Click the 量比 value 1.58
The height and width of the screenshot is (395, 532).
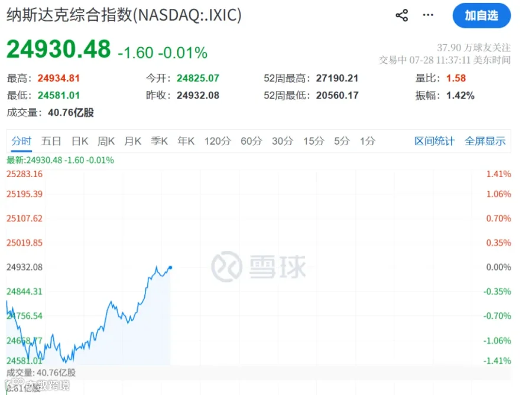[456, 79]
